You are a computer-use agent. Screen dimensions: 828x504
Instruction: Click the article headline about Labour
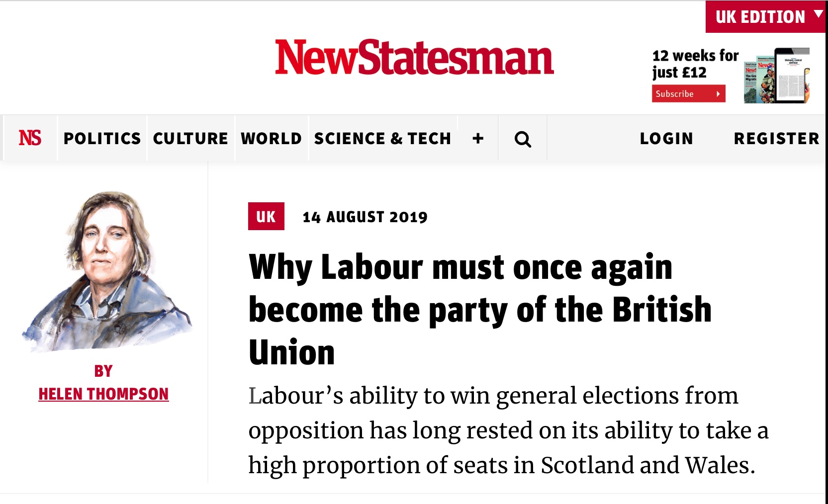pos(480,309)
